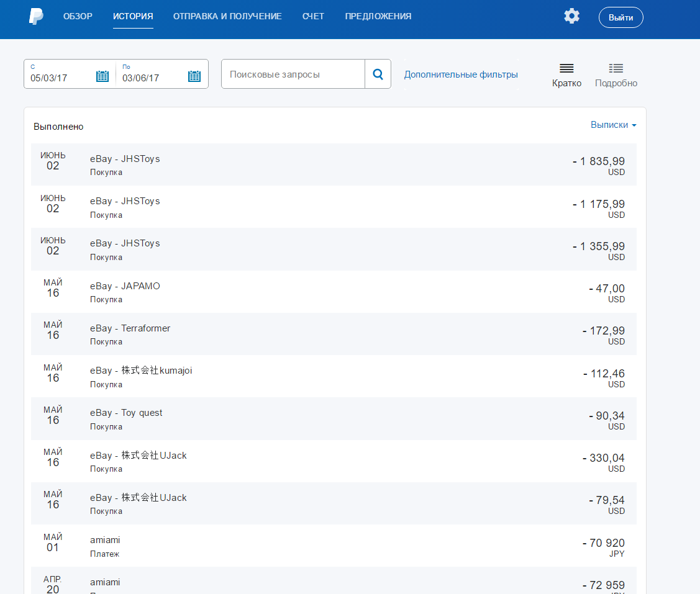700x594 pixels.
Task: Expand the Выписки dropdown
Action: click(x=613, y=125)
